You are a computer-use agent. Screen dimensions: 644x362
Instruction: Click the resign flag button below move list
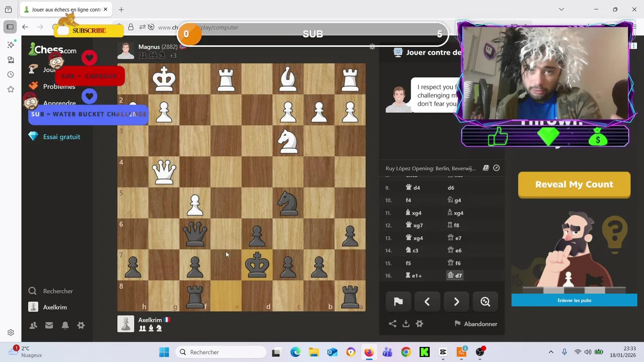pos(398,302)
